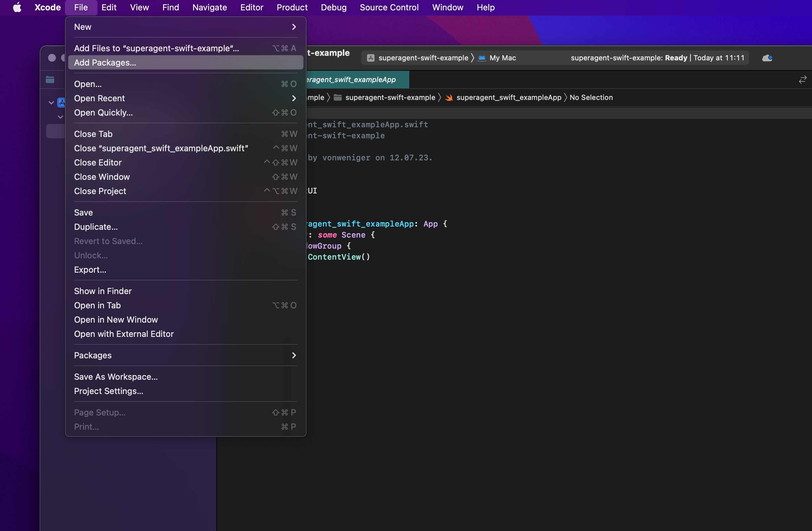Image resolution: width=812 pixels, height=531 pixels.
Task: Open the Navigate menu
Action: (209, 7)
